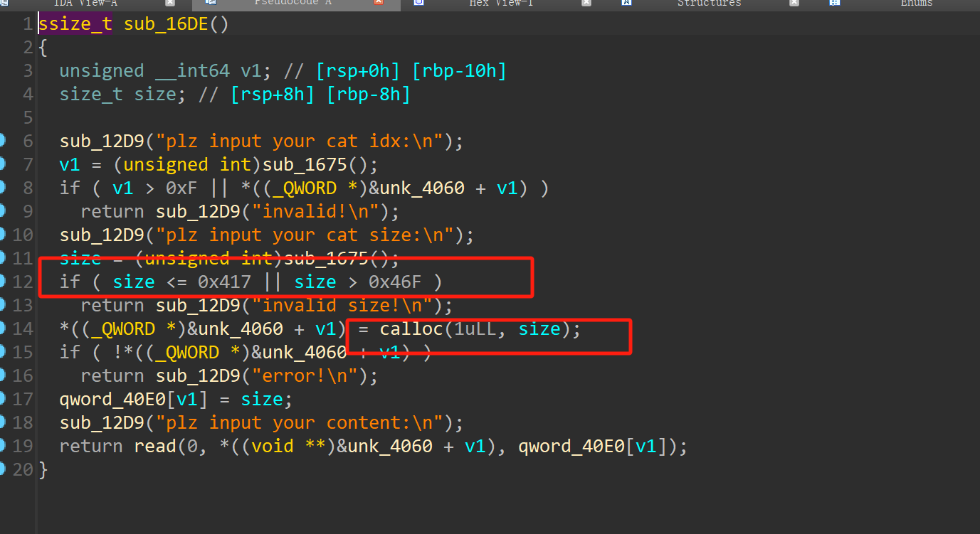Toggle breakpoint dot on line 6
Viewport: 980px width, 534px height.
2,141
